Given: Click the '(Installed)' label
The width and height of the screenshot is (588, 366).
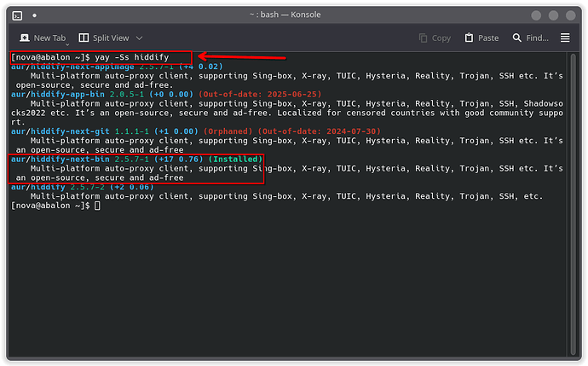Looking at the screenshot, I should point(235,160).
